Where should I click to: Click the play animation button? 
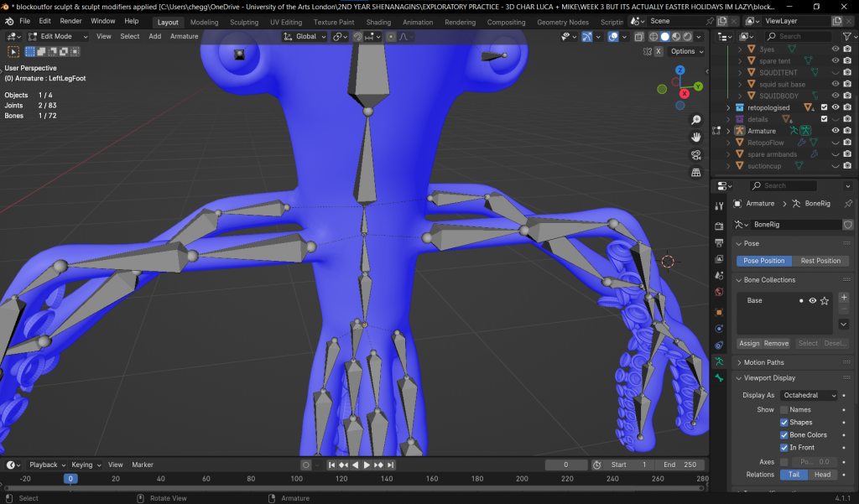(x=367, y=465)
